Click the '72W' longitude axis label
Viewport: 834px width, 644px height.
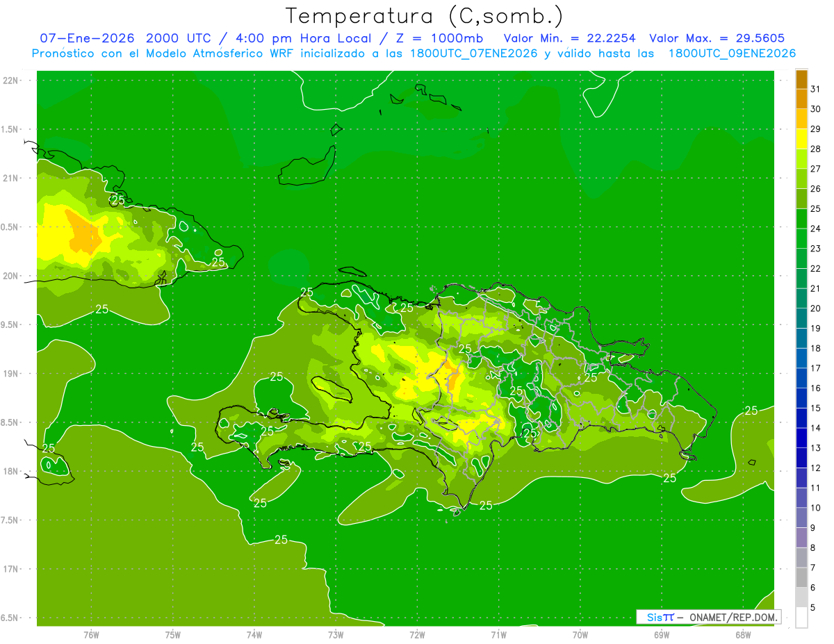click(x=417, y=635)
